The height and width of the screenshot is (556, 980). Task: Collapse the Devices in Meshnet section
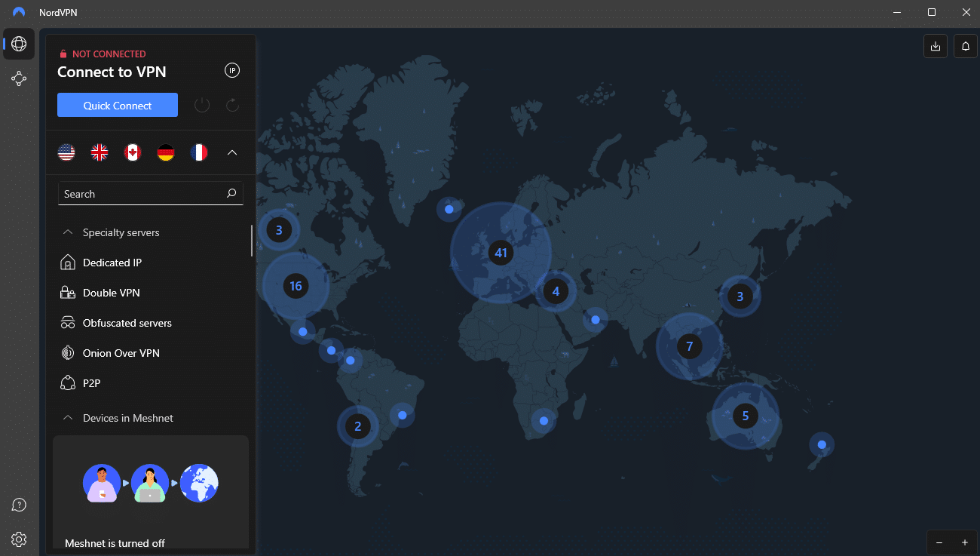pyautogui.click(x=68, y=418)
